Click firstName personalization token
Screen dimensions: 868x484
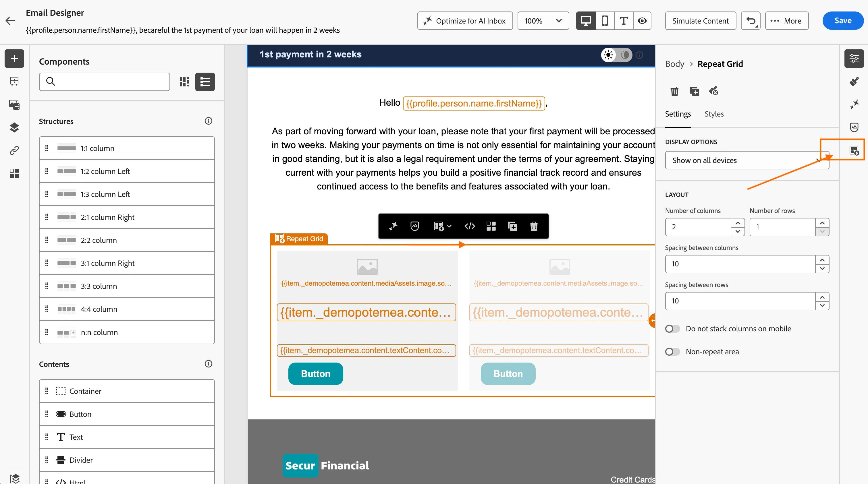474,103
